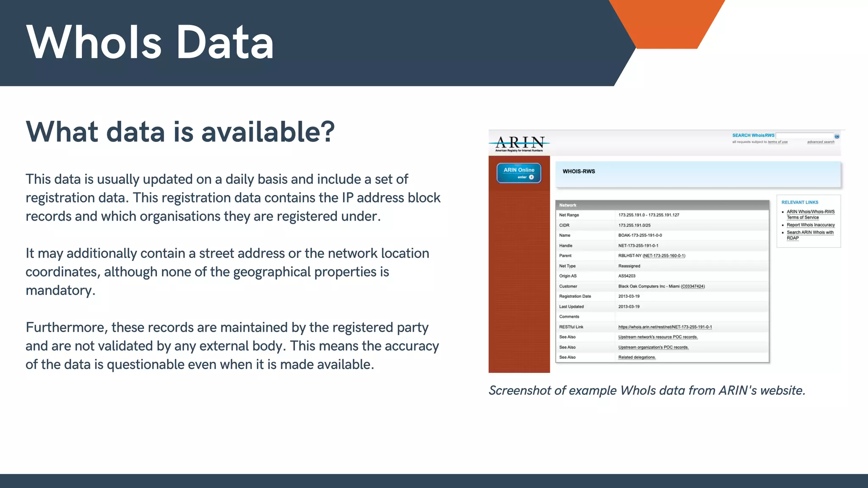Click the Net Range row label
The image size is (868, 488).
569,215
